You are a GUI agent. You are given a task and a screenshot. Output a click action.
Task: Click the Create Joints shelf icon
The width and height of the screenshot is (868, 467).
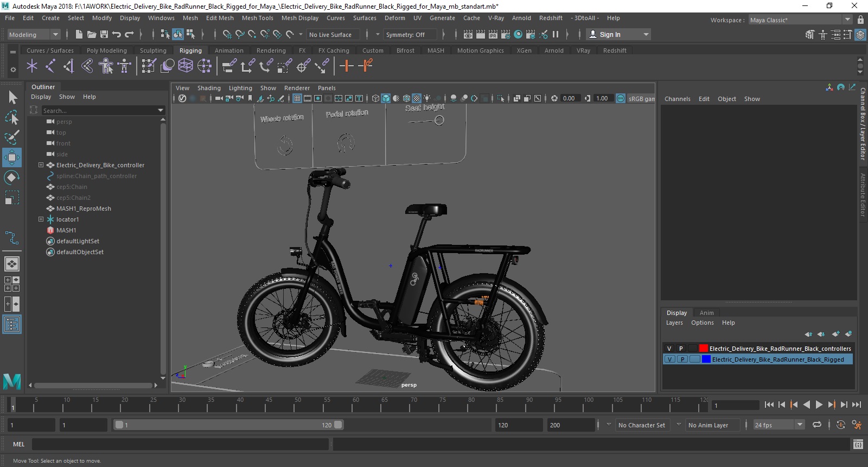[x=50, y=66]
